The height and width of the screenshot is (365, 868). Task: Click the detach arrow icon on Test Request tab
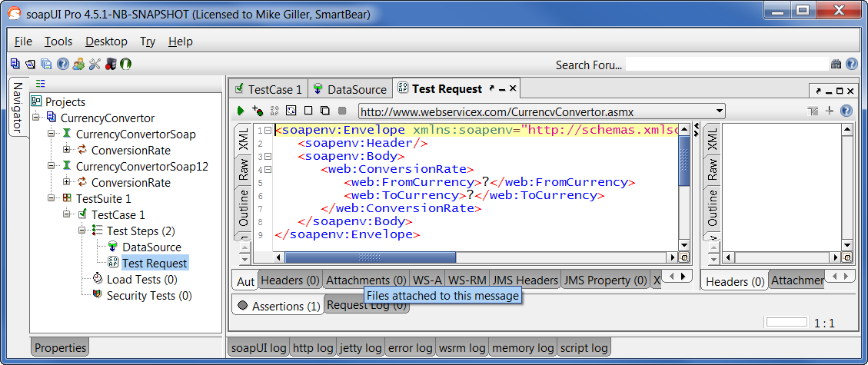tap(491, 88)
